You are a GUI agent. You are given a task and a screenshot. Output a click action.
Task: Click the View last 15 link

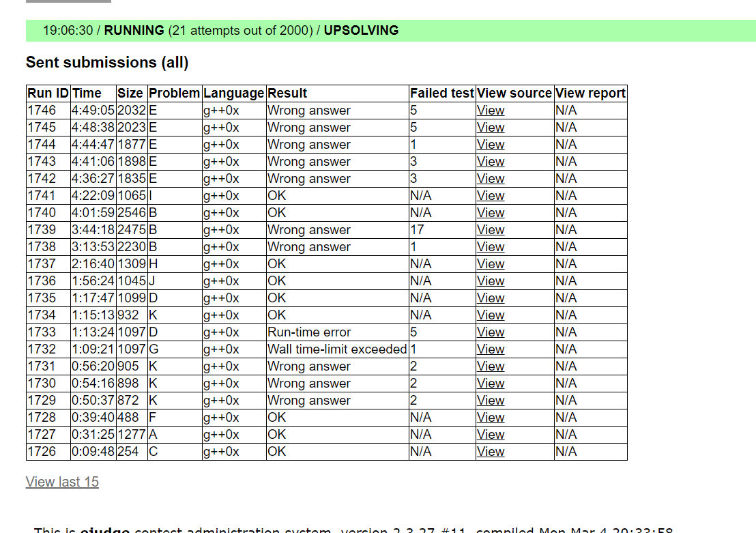pos(62,482)
